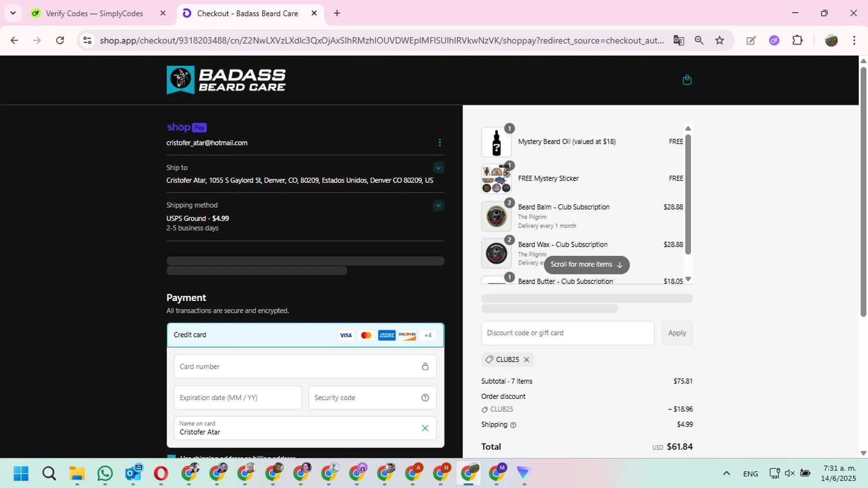
Task: Click the Apply discount button
Action: [x=677, y=333]
